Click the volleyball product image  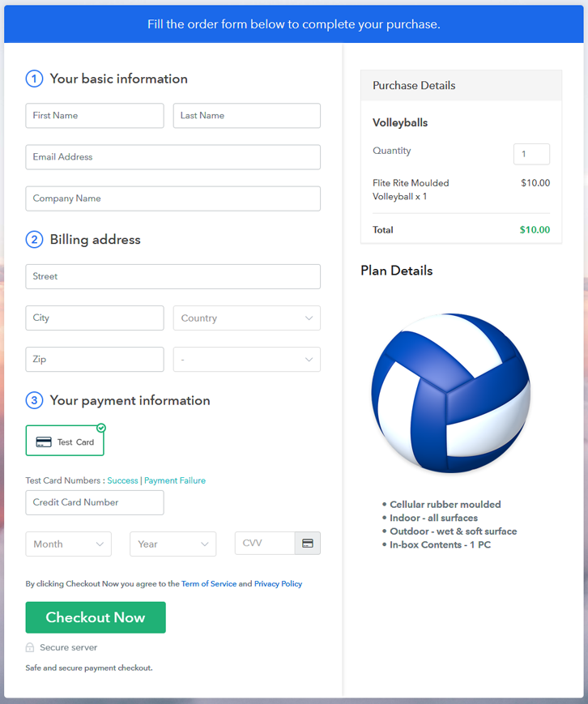click(x=450, y=393)
